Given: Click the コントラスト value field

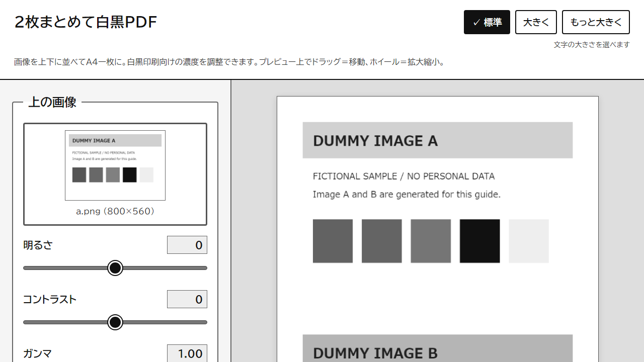Looking at the screenshot, I should click(x=187, y=299).
